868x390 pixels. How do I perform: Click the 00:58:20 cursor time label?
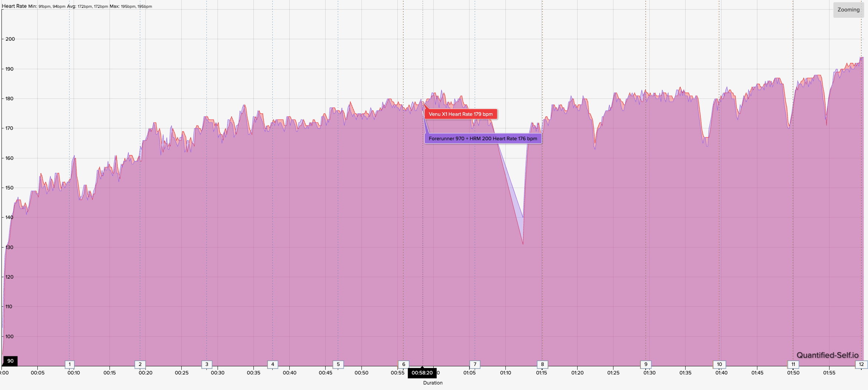click(x=422, y=373)
